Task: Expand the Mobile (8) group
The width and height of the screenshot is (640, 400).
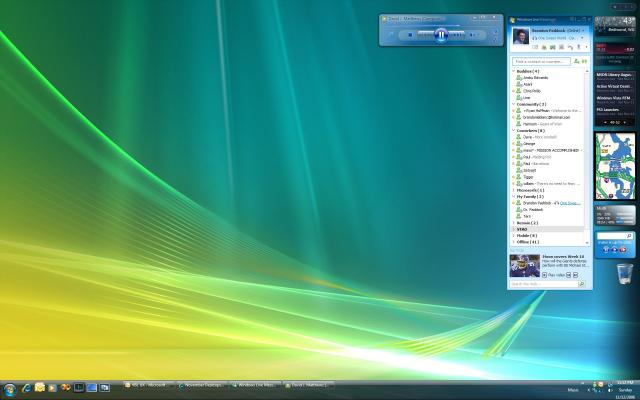Action: tap(514, 236)
